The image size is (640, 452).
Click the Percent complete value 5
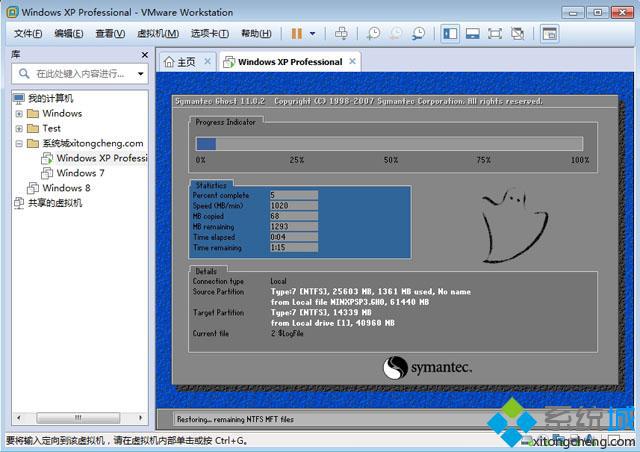point(294,195)
